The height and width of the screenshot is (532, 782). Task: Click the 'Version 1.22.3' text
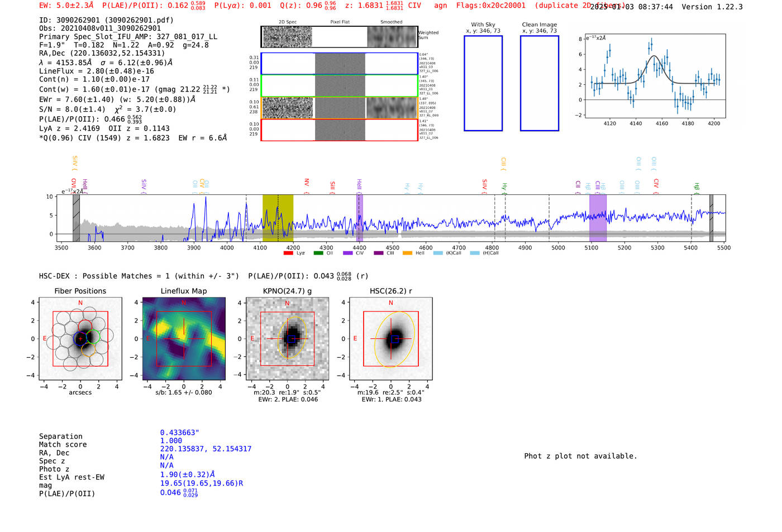click(712, 7)
